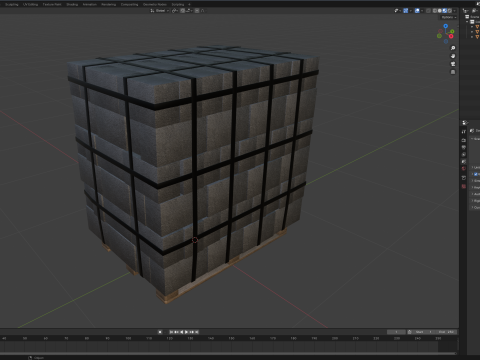This screenshot has height=360, width=480.
Task: Open the Animation workspace tab
Action: [89, 4]
